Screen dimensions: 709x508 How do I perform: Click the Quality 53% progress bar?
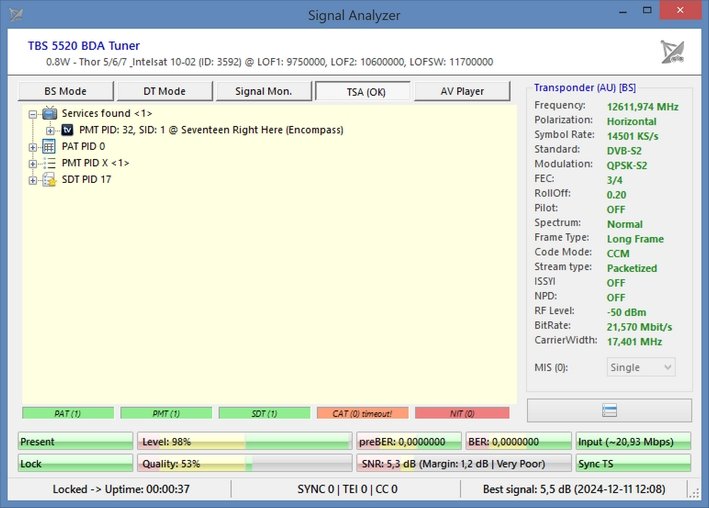244,463
